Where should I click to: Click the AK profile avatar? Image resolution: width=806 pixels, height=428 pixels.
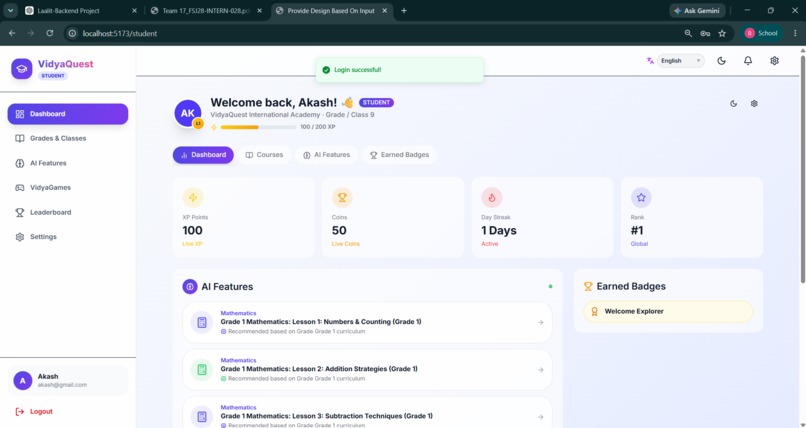pyautogui.click(x=188, y=114)
